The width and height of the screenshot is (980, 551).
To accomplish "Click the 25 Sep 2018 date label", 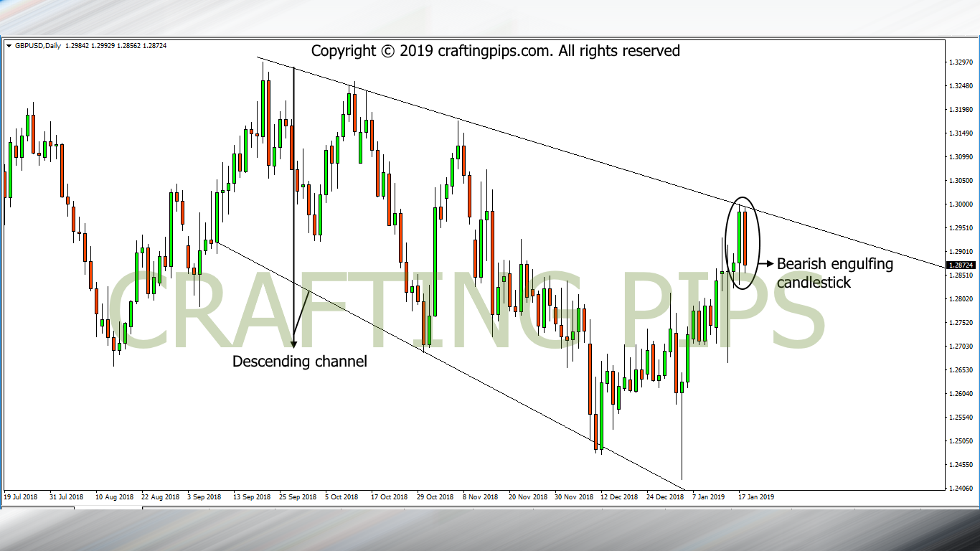I will (x=298, y=496).
